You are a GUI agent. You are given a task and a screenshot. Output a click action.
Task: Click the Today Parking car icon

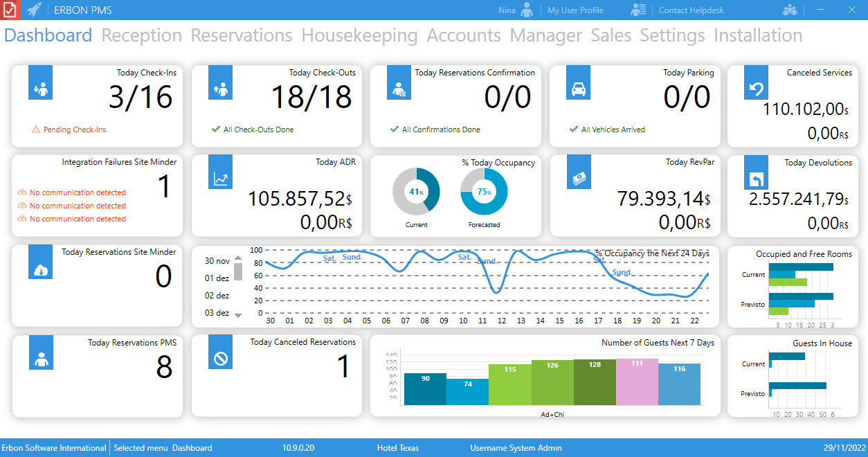tap(578, 83)
